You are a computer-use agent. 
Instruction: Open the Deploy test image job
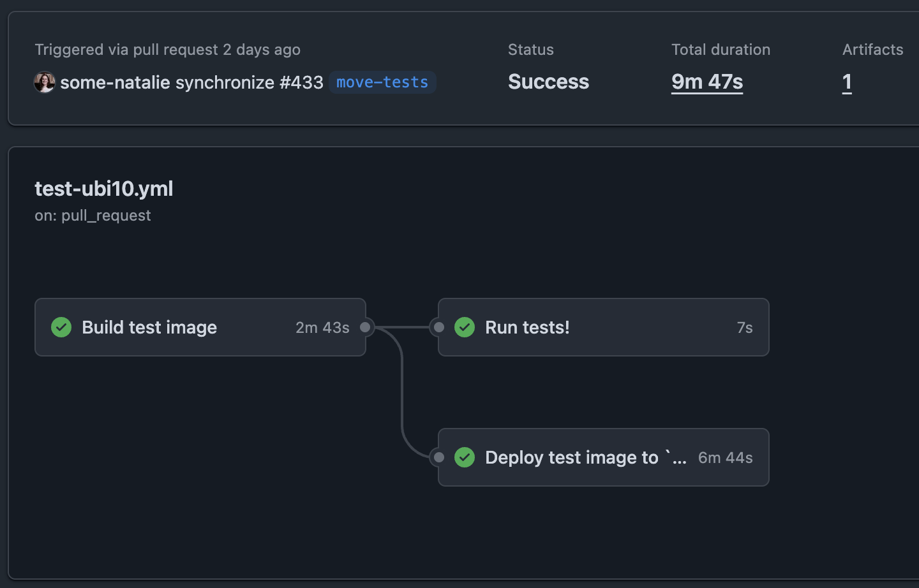coord(585,457)
